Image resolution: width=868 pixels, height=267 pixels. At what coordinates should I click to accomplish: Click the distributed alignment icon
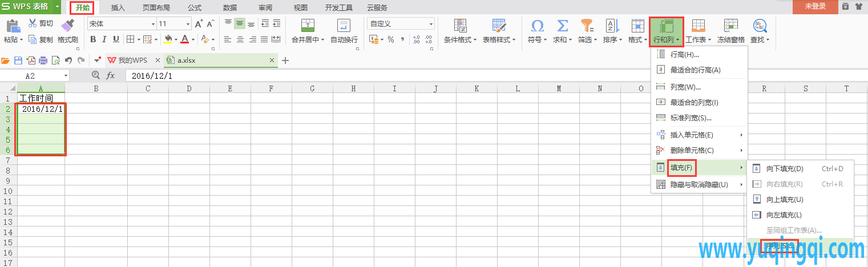276,39
